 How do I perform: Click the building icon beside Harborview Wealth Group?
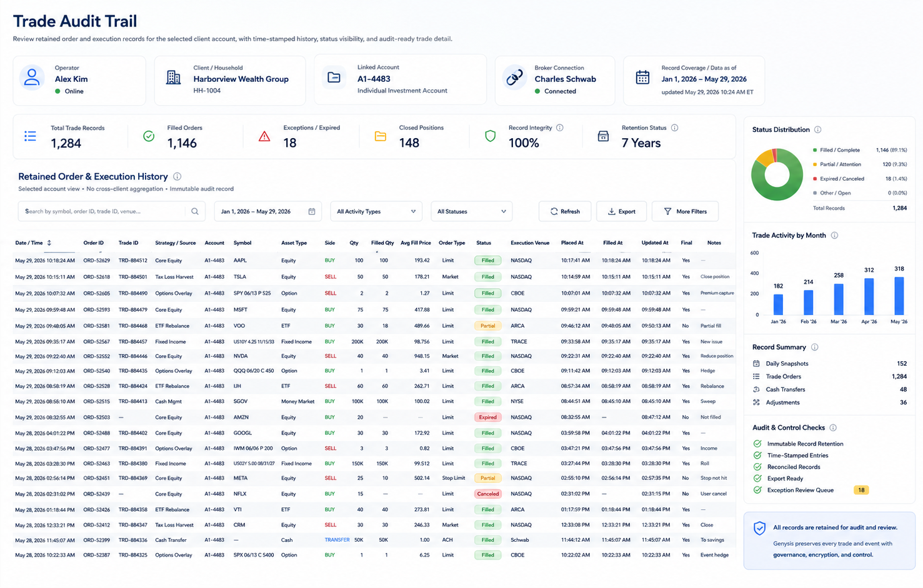pyautogui.click(x=173, y=77)
